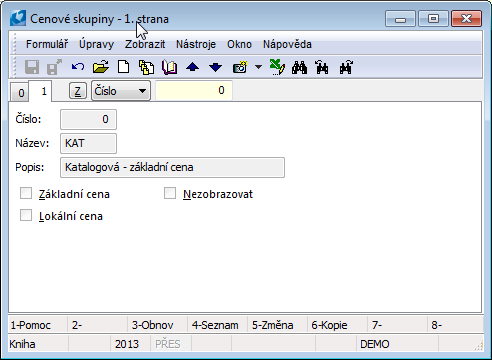Click the copy record icon

click(x=146, y=67)
